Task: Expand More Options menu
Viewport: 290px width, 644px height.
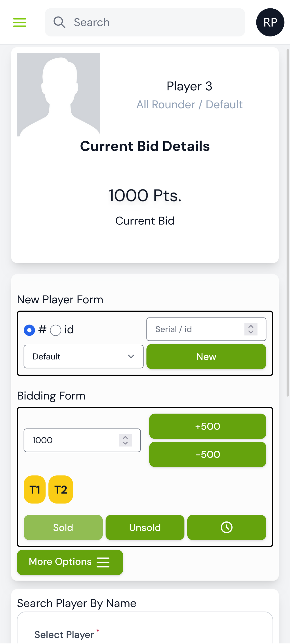Action: tap(70, 562)
